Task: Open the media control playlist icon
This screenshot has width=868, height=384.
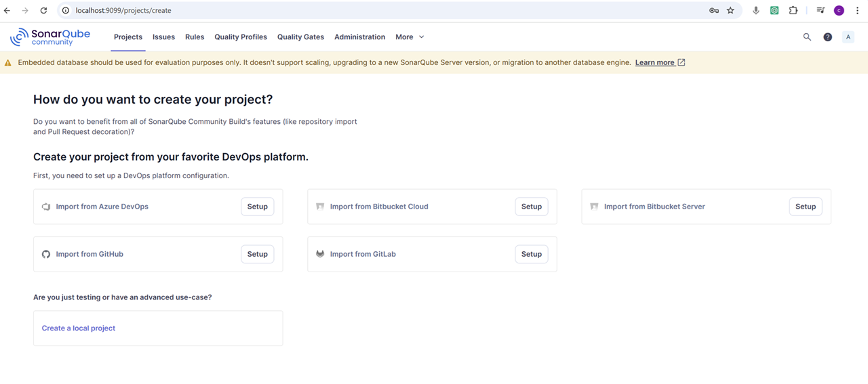Action: (x=821, y=11)
